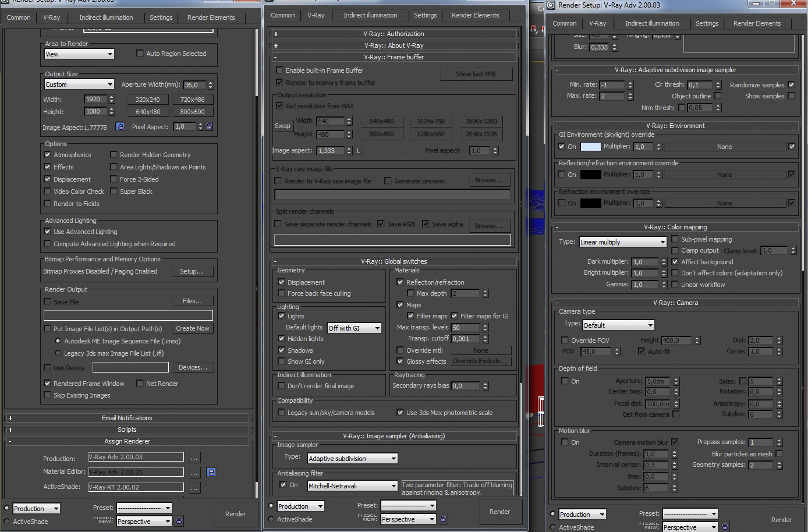Click the Show last VFB button
Viewport: 808px width, 532px height.
coord(476,74)
